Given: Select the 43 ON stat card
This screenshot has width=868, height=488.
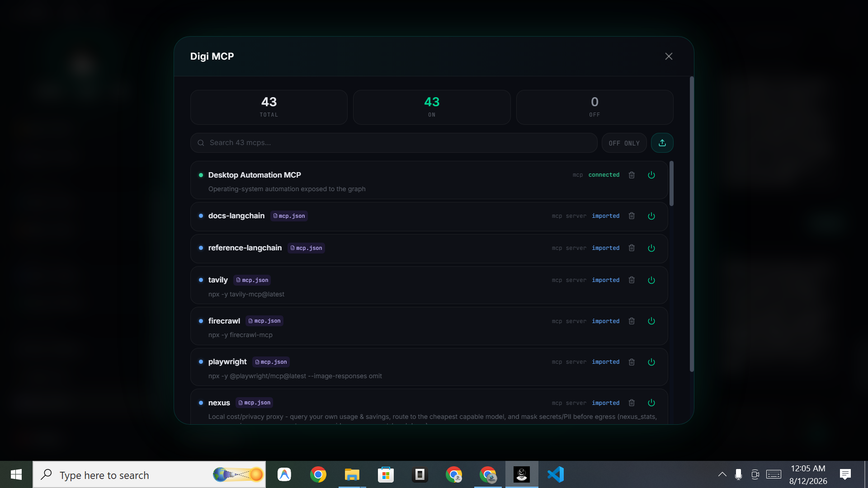Looking at the screenshot, I should coord(432,107).
